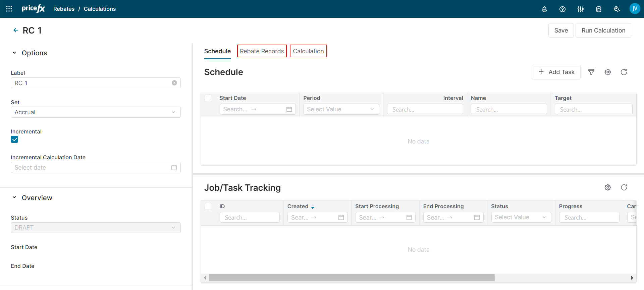Click the back arrow beside RC 1

(x=15, y=30)
